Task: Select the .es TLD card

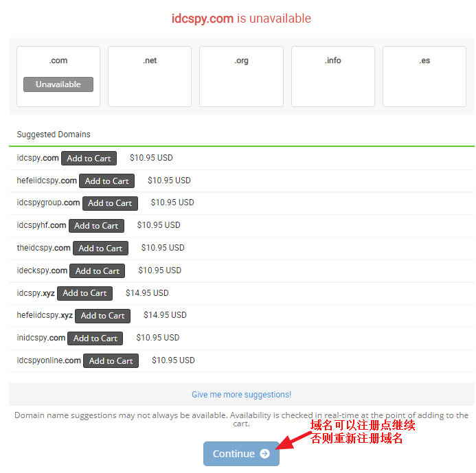Action: [x=424, y=76]
